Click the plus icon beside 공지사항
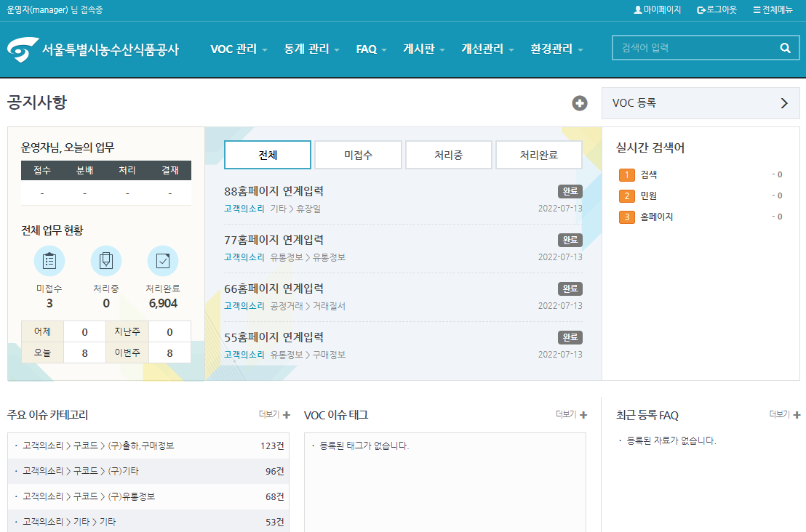The height and width of the screenshot is (532, 806). [579, 103]
